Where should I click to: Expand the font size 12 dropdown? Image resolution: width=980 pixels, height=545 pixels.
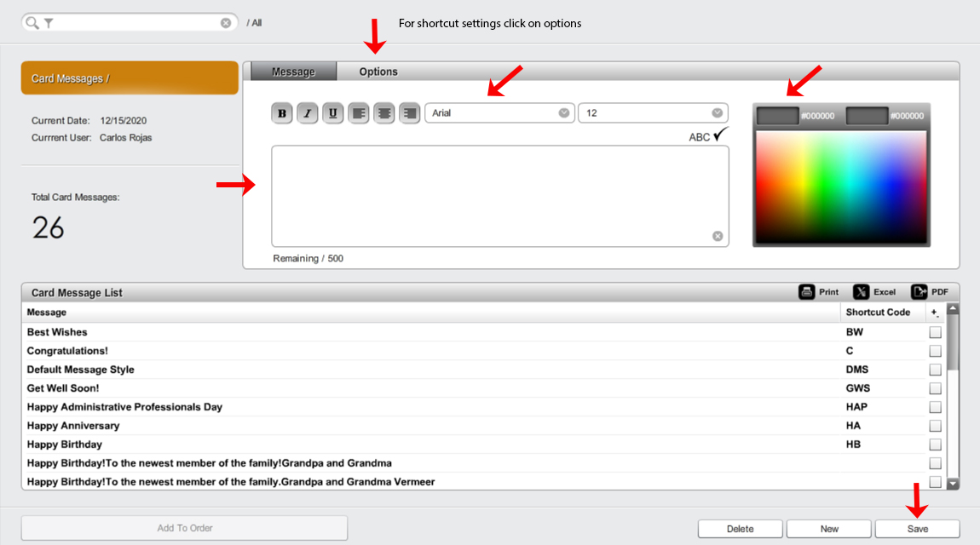[653, 113]
